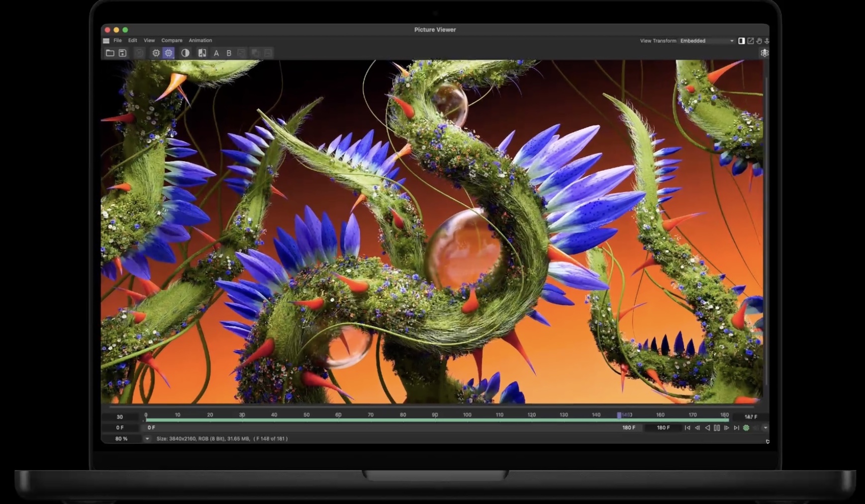Open the hamburger menu icon

(x=106, y=41)
